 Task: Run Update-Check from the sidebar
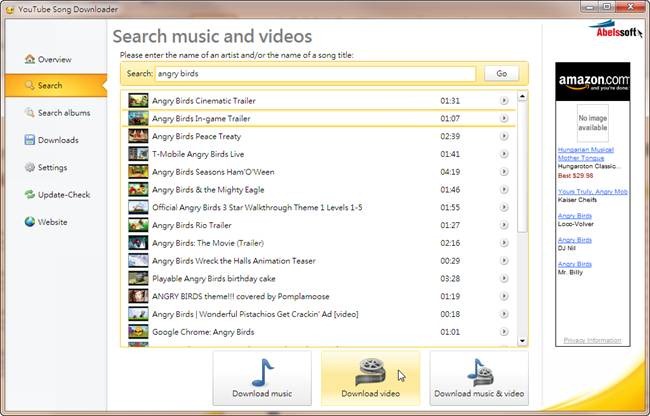tap(57, 195)
